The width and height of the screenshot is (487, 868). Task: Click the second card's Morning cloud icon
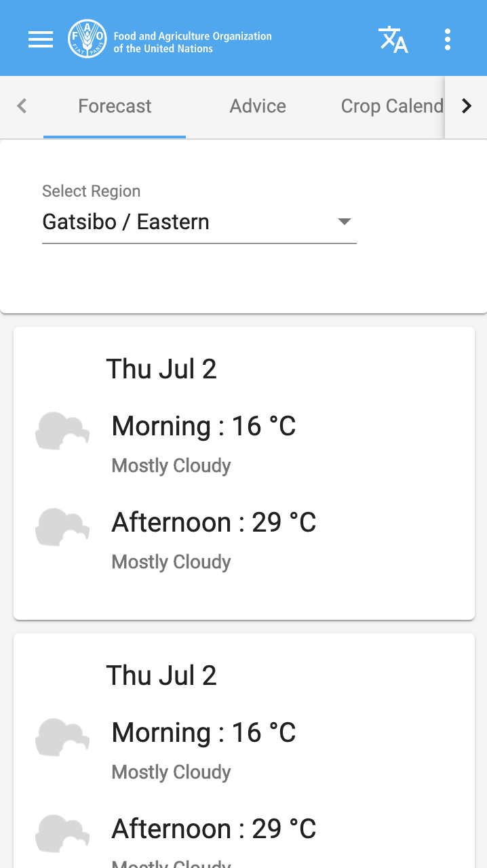(x=62, y=738)
